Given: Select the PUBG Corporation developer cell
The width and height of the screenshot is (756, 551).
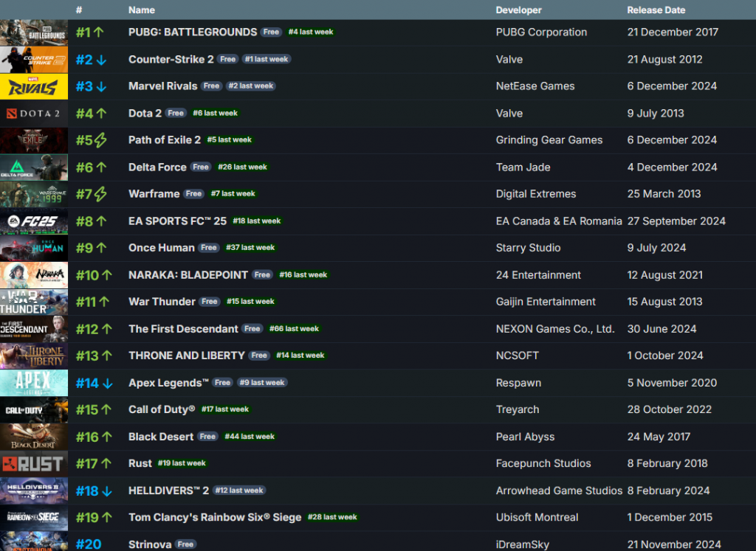Looking at the screenshot, I should pos(541,32).
